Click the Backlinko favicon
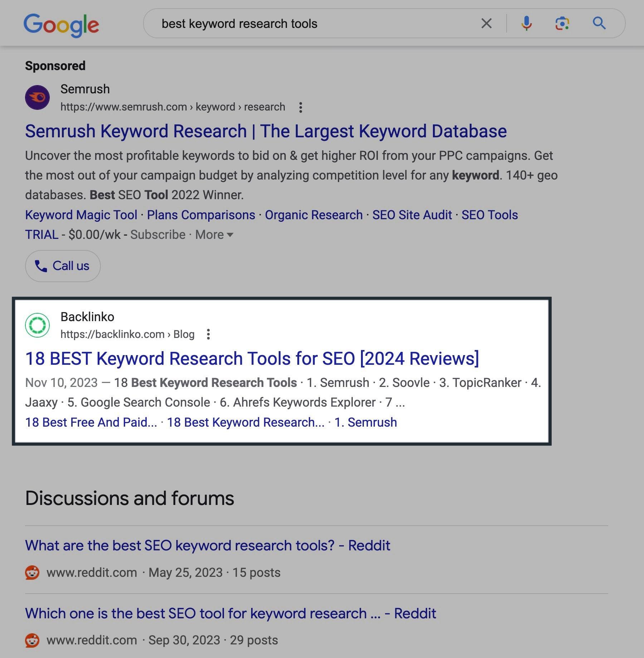This screenshot has width=644, height=658. (x=37, y=325)
